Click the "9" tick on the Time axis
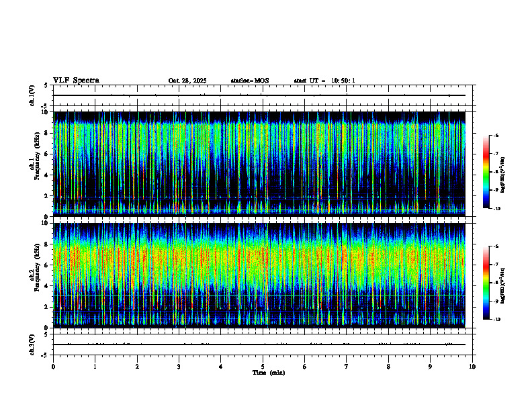The width and height of the screenshot is (532, 411). pos(430,367)
